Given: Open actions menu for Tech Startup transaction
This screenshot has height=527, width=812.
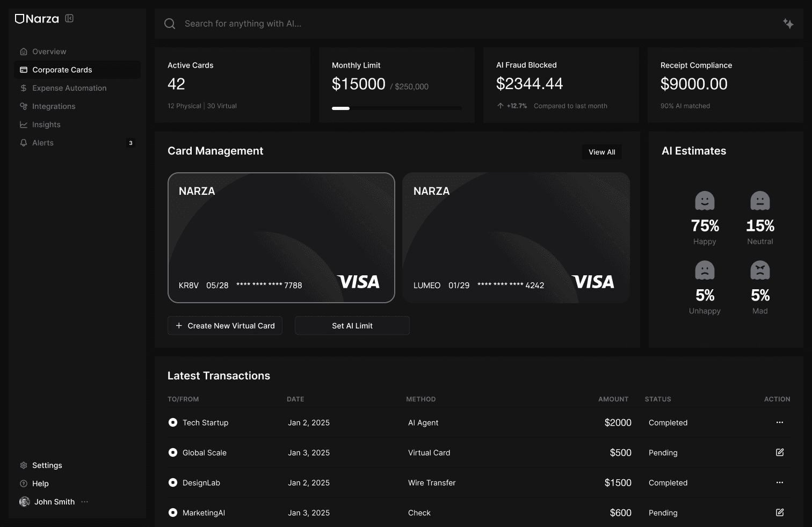Looking at the screenshot, I should pos(779,422).
